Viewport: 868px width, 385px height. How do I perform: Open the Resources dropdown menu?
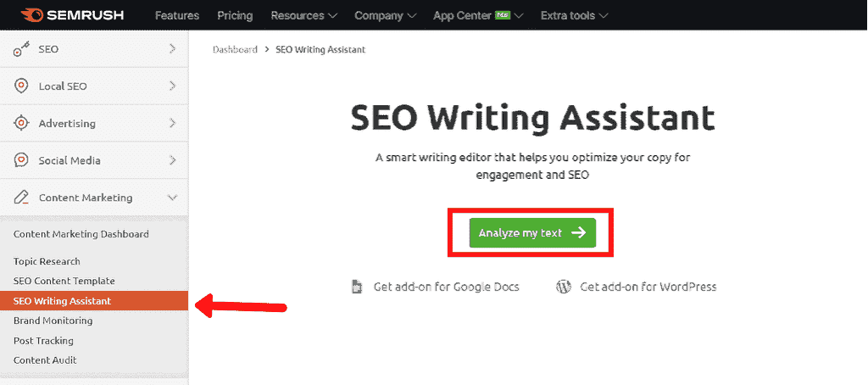pyautogui.click(x=304, y=15)
